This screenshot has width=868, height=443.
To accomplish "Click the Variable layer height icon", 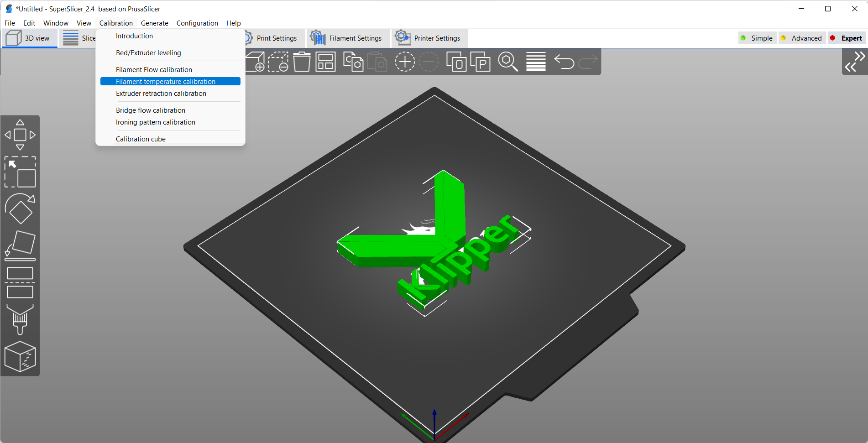I will pyautogui.click(x=536, y=62).
